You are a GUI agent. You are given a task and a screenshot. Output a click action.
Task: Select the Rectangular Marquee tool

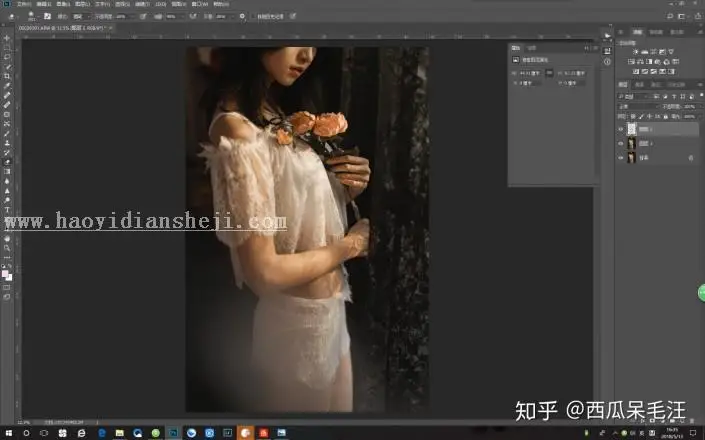[7, 48]
